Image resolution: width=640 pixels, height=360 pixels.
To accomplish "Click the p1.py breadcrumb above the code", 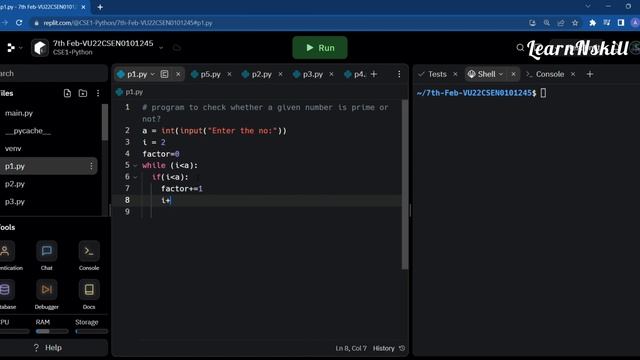I will coord(130,92).
